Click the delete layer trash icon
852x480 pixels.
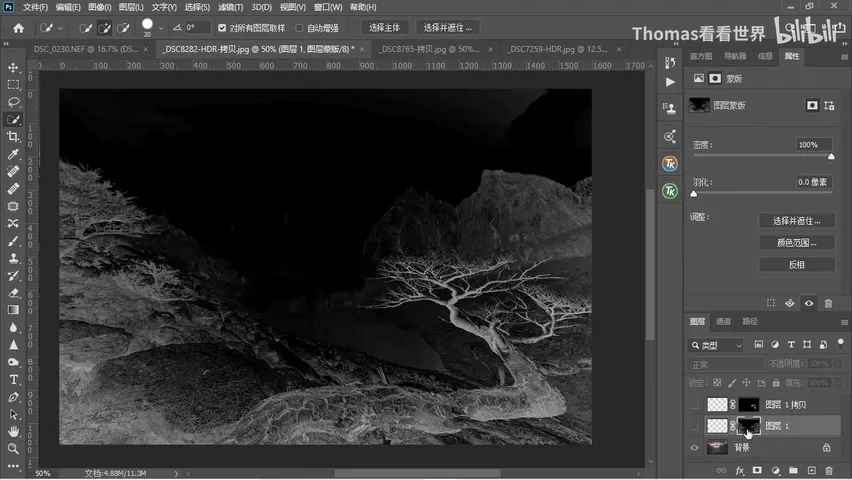pos(829,470)
